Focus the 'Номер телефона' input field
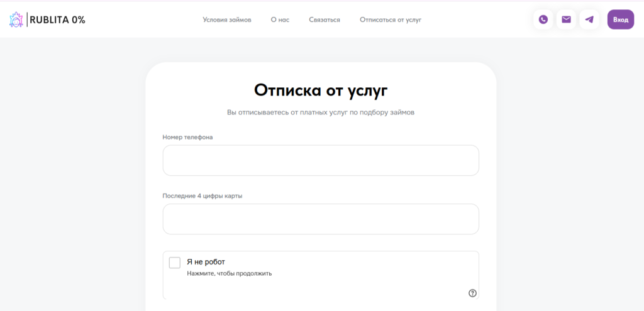The image size is (644, 311). point(321,160)
